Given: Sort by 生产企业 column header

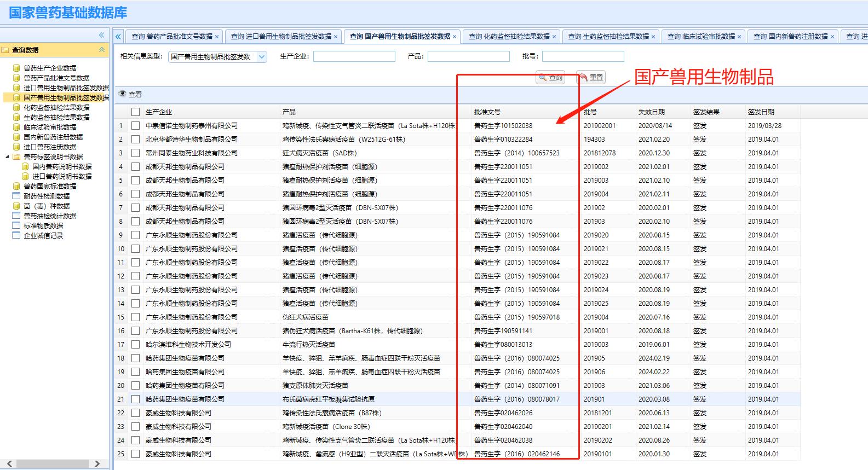Looking at the screenshot, I should pyautogui.click(x=159, y=112).
